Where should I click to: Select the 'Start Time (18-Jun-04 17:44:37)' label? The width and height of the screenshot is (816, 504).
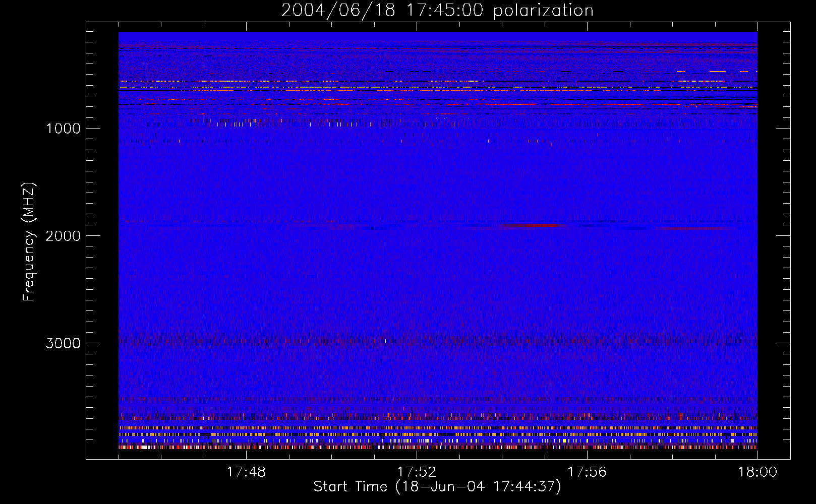[437, 487]
